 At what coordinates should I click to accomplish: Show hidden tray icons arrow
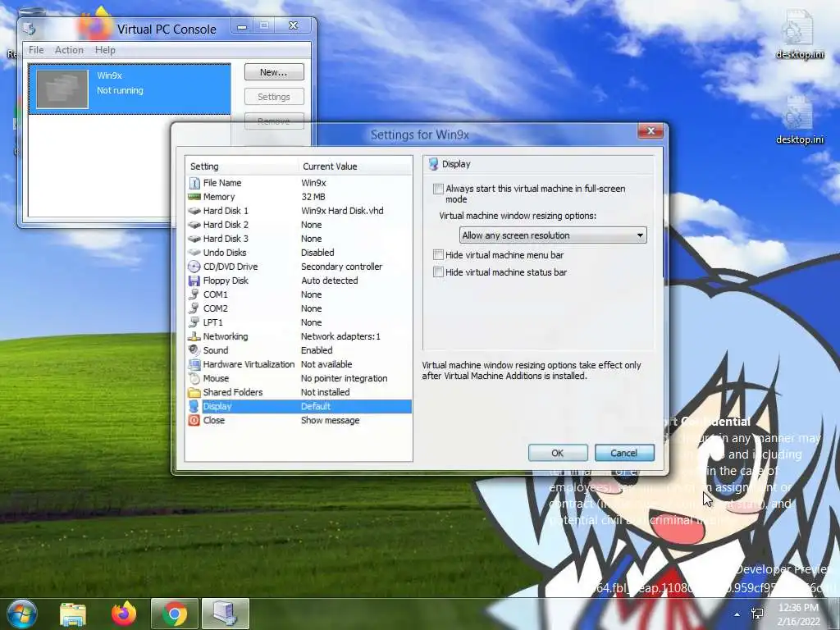pyautogui.click(x=737, y=614)
